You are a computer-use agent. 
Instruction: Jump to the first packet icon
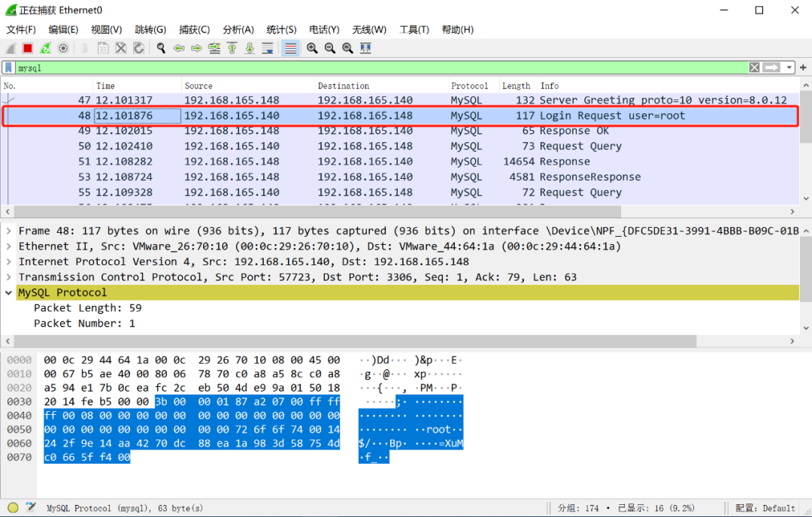pyautogui.click(x=232, y=48)
